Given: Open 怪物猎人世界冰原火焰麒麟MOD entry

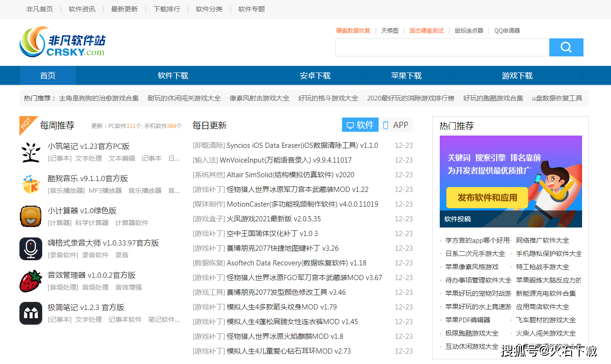Looking at the screenshot, I should pos(285,337).
